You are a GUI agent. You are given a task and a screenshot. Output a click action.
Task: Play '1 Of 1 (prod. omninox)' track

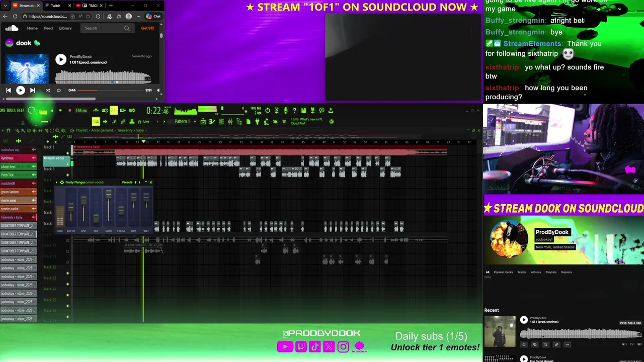[61, 59]
